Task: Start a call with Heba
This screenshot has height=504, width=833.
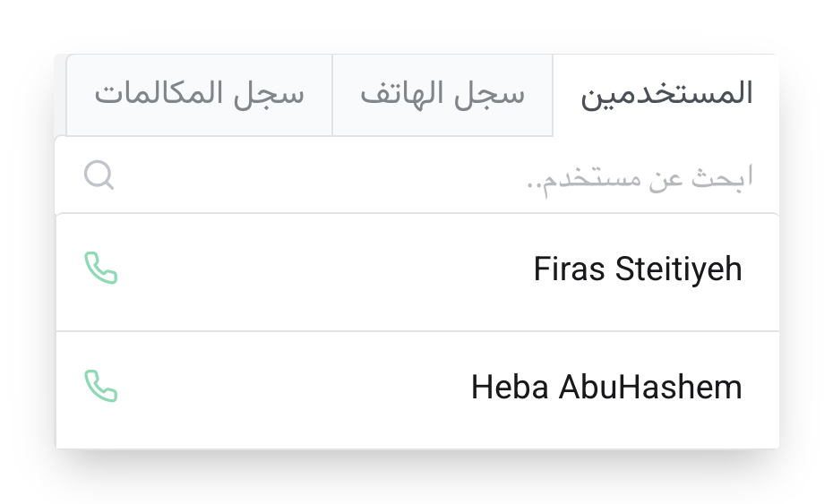Action: (x=100, y=386)
